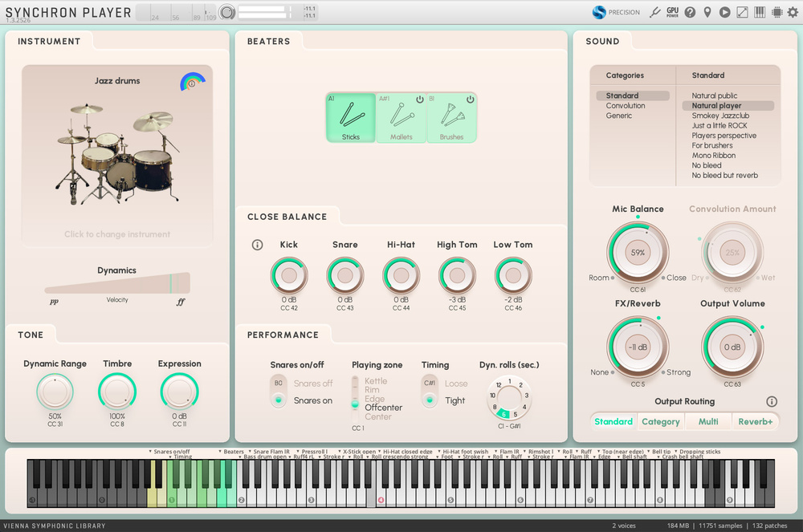Screen dimensions: 803x532
Task: Click the location pin icon
Action: (x=707, y=12)
